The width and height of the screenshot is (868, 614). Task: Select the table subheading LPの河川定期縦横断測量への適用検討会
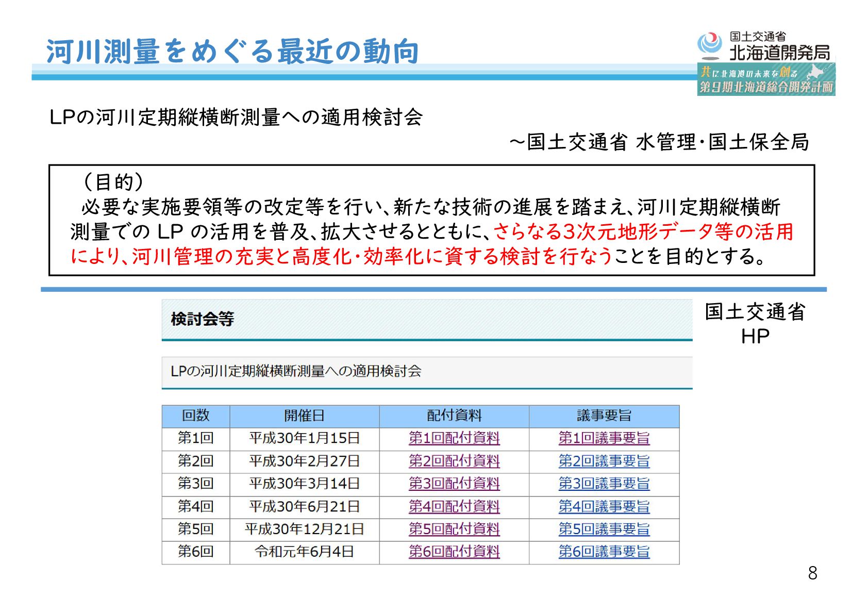pos(296,371)
